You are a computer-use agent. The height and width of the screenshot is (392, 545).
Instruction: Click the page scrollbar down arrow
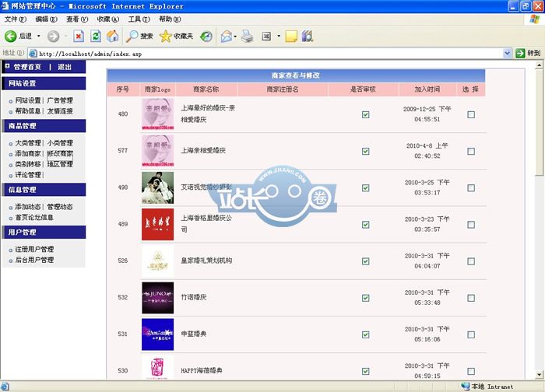[x=539, y=375]
